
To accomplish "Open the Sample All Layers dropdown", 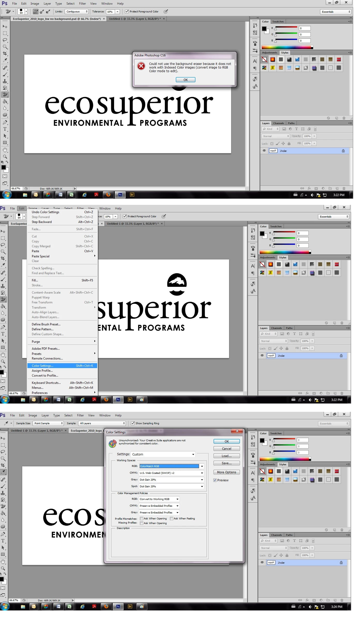I will (102, 423).
